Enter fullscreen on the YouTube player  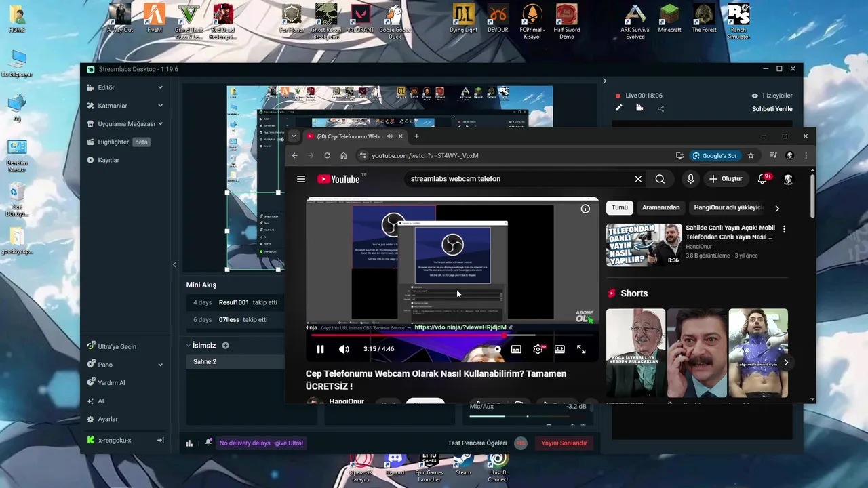tap(581, 349)
